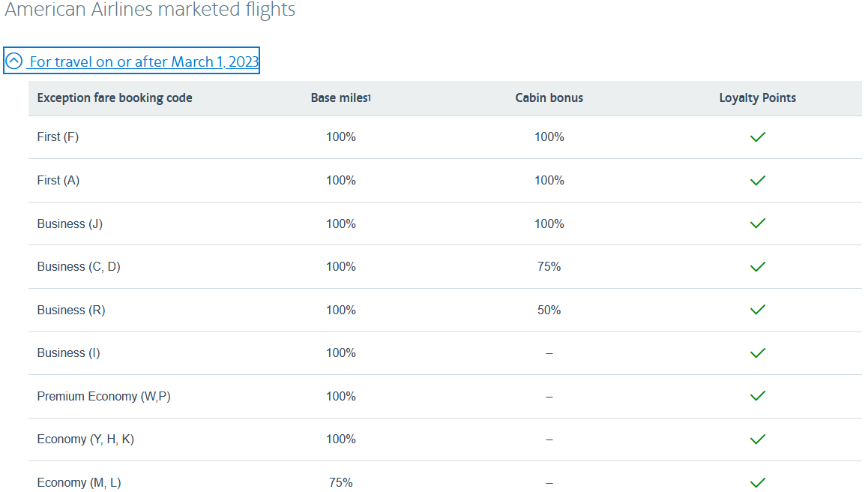
Task: Click the Loyalty Points checkmark for Business (R)
Action: (x=758, y=310)
